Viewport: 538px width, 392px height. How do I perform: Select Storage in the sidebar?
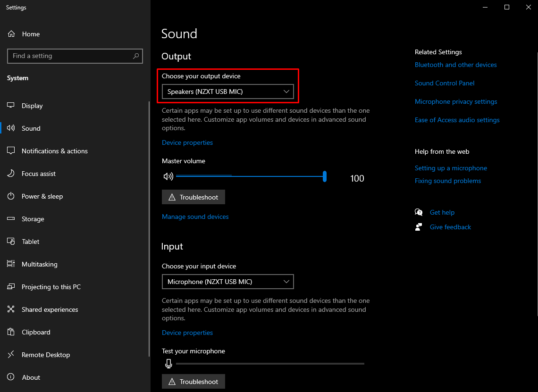pos(75,219)
